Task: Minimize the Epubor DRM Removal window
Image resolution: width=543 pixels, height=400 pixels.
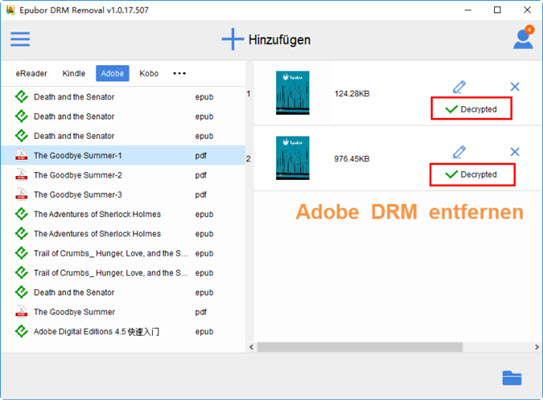Action: click(468, 10)
